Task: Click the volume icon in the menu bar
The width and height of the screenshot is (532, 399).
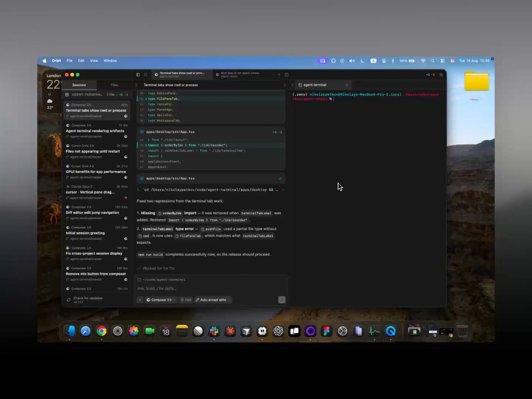Action: (352, 61)
